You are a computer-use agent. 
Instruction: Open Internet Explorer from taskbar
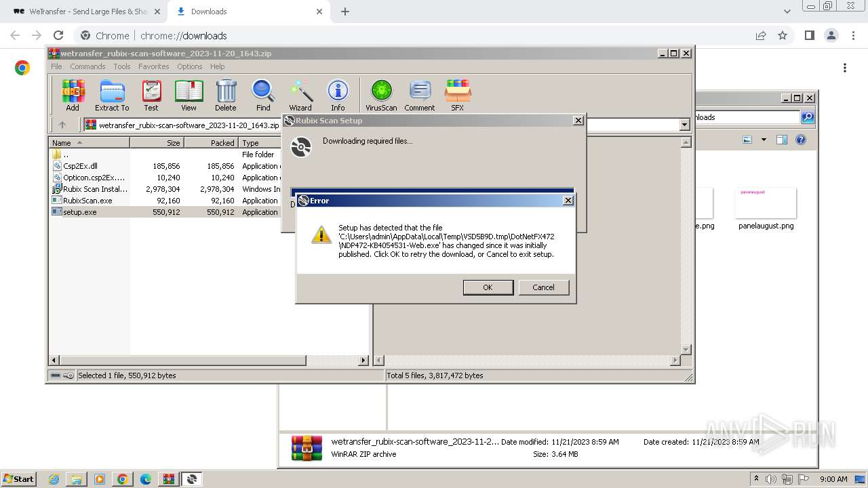point(54,479)
